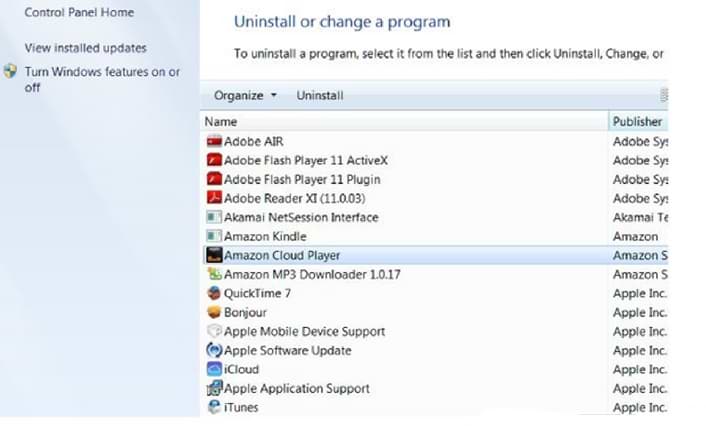Open Control Panel Home link

click(x=79, y=13)
